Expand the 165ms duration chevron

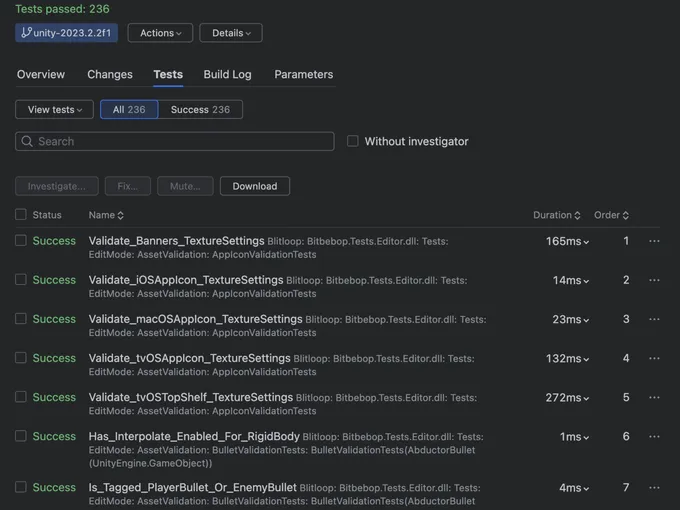click(586, 242)
